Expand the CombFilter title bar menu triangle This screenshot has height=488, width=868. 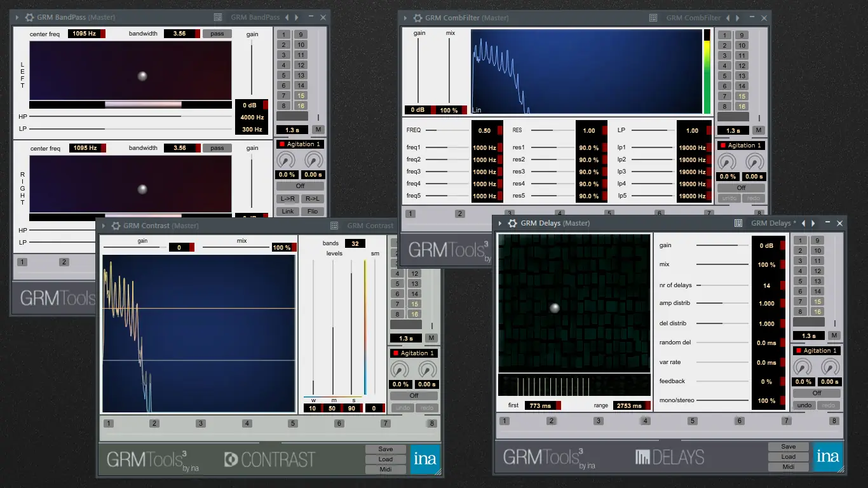click(405, 18)
